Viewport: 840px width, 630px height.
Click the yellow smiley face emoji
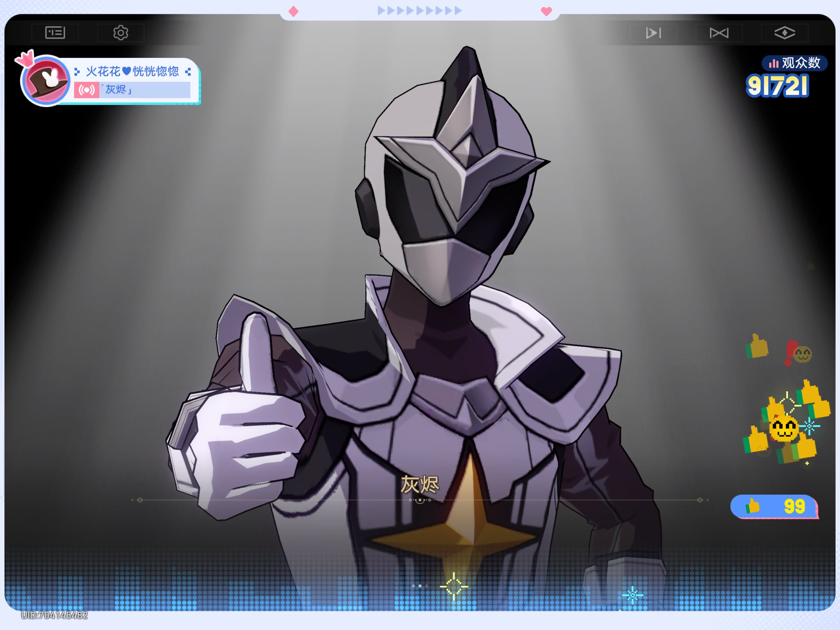tap(784, 428)
